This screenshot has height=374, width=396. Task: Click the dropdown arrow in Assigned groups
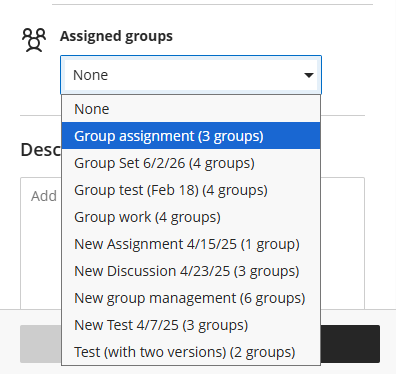[309, 75]
